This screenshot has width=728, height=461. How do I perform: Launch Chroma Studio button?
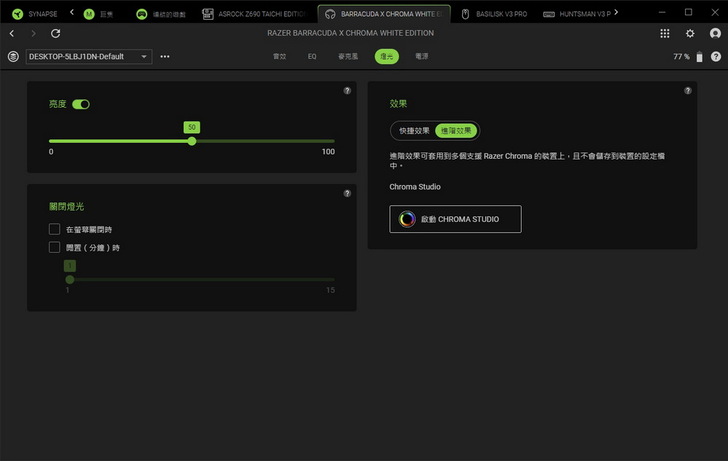(455, 219)
